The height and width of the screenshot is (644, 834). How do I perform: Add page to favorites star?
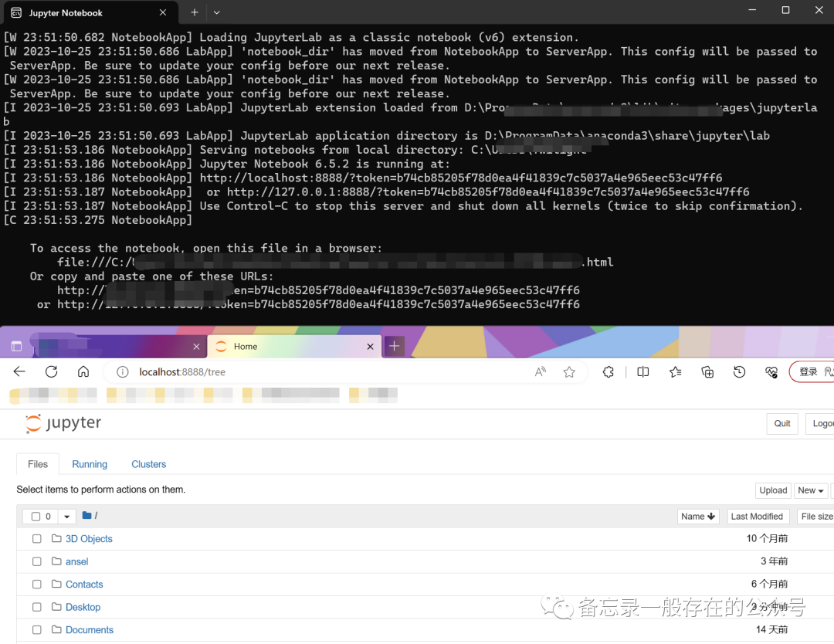[569, 371]
